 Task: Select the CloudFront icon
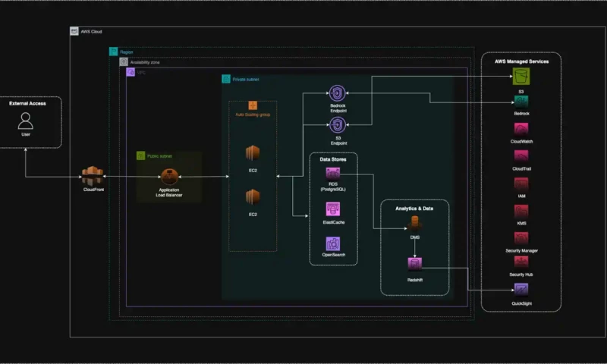pyautogui.click(x=93, y=176)
